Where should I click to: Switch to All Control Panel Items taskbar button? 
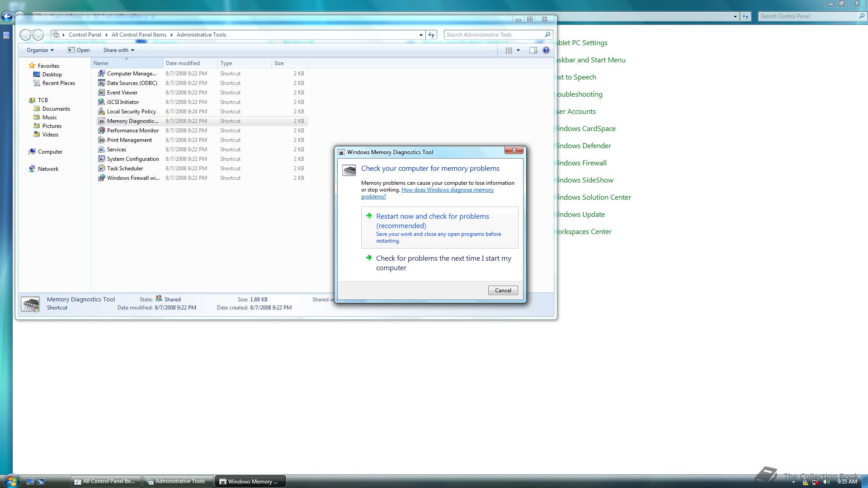click(106, 481)
